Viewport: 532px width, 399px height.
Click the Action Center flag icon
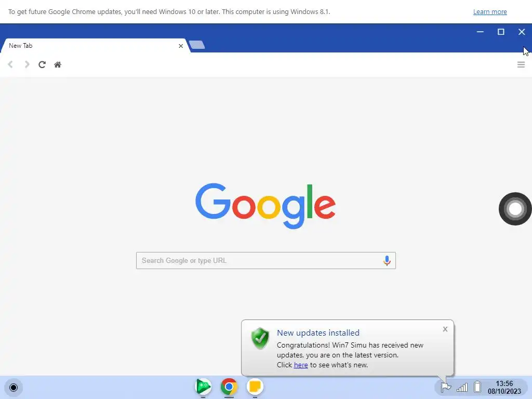445,387
